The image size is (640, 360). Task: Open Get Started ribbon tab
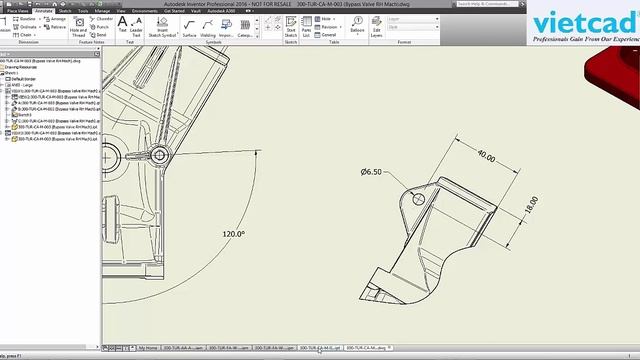pyautogui.click(x=174, y=11)
